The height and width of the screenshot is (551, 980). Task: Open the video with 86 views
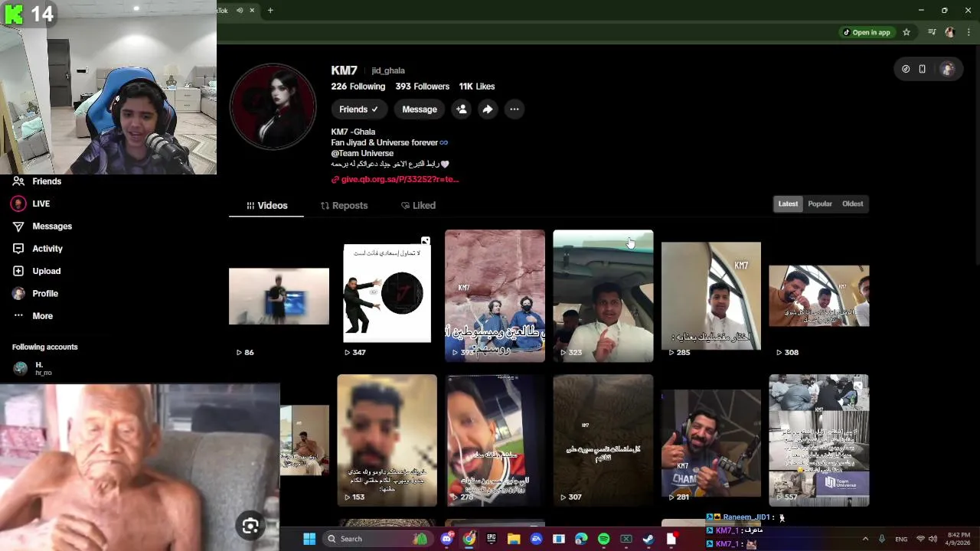tap(279, 296)
